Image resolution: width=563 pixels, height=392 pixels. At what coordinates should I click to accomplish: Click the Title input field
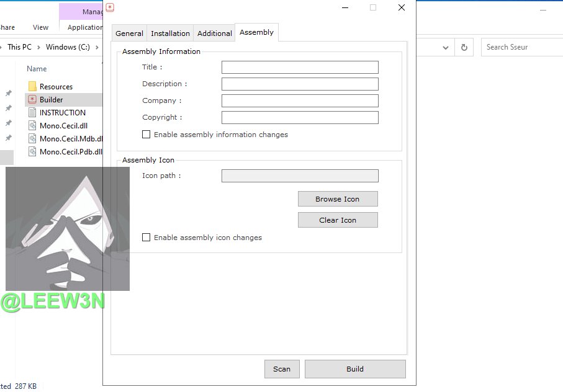300,68
